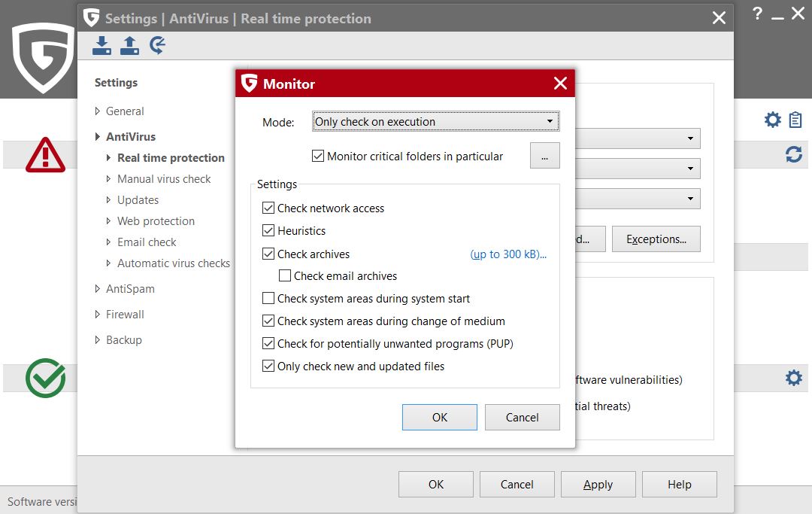Select Manual virus check in settings tree
Viewport: 812px width, 514px height.
tap(164, 179)
